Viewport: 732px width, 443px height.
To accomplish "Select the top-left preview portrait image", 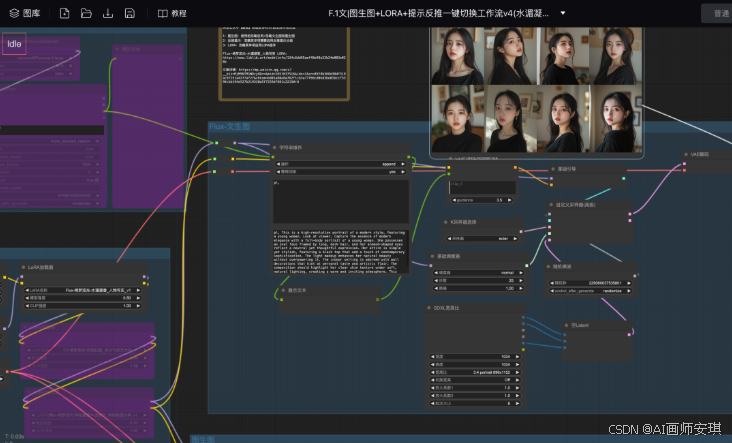I will (x=457, y=56).
